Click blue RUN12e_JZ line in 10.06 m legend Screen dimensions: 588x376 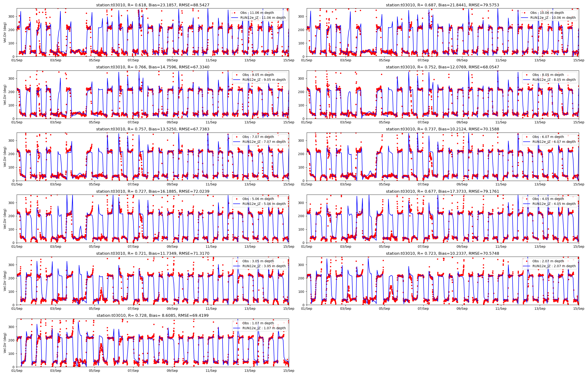[524, 18]
